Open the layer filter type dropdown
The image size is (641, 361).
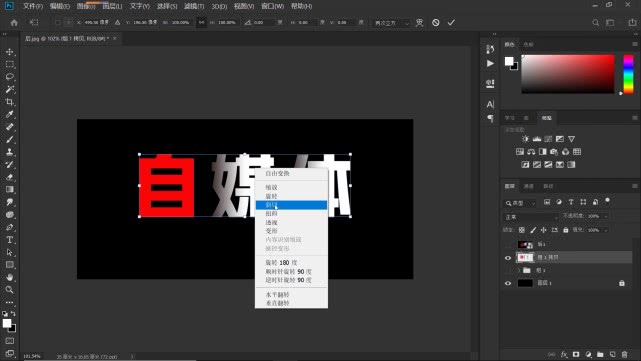pyautogui.click(x=520, y=203)
